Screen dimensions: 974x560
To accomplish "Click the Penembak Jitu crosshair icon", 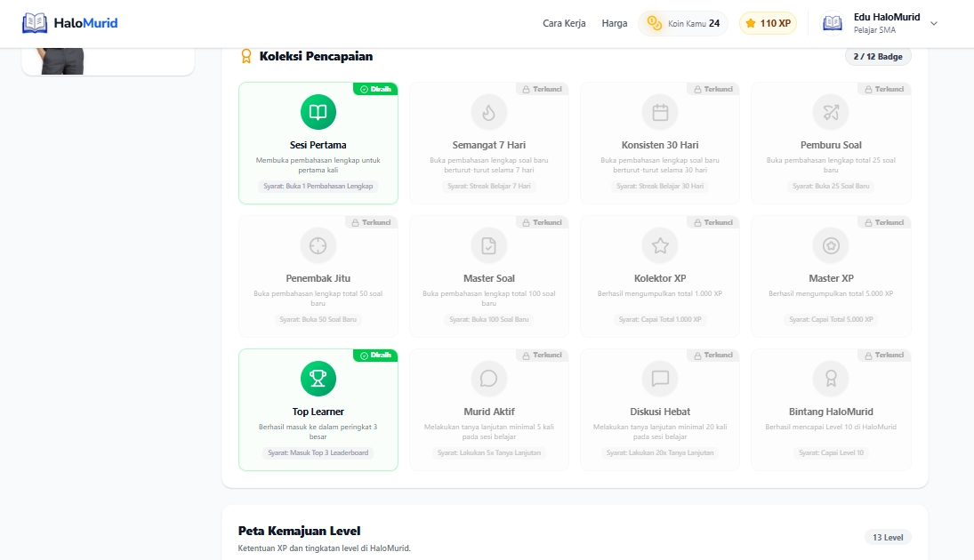I will pos(318,246).
